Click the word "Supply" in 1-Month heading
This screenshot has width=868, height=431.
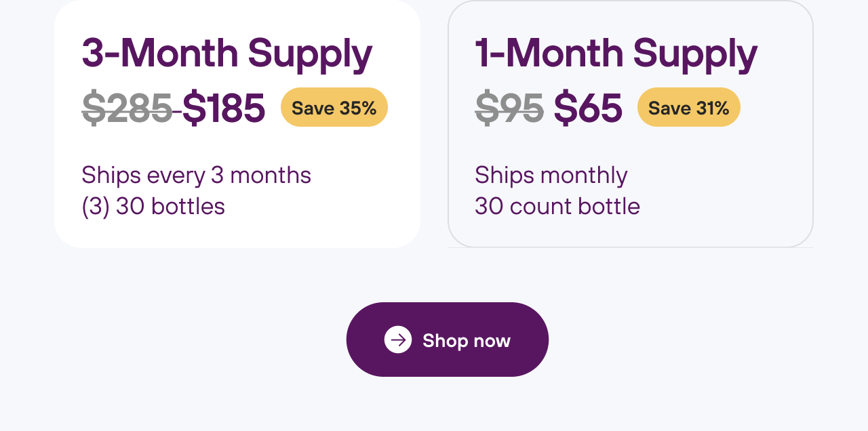695,54
